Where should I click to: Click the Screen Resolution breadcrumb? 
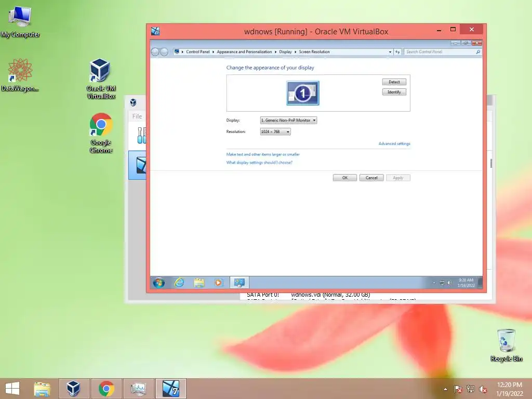pos(314,52)
